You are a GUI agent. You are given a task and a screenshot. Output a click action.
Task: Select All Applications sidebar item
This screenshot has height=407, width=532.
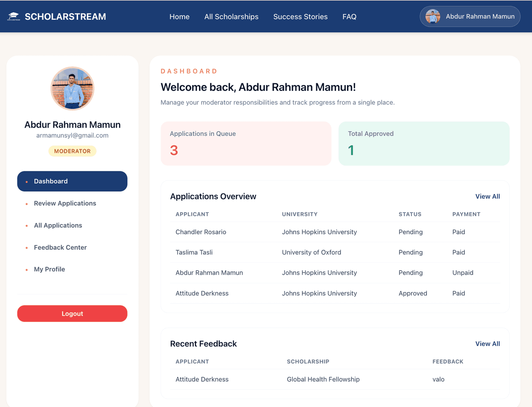[58, 225]
